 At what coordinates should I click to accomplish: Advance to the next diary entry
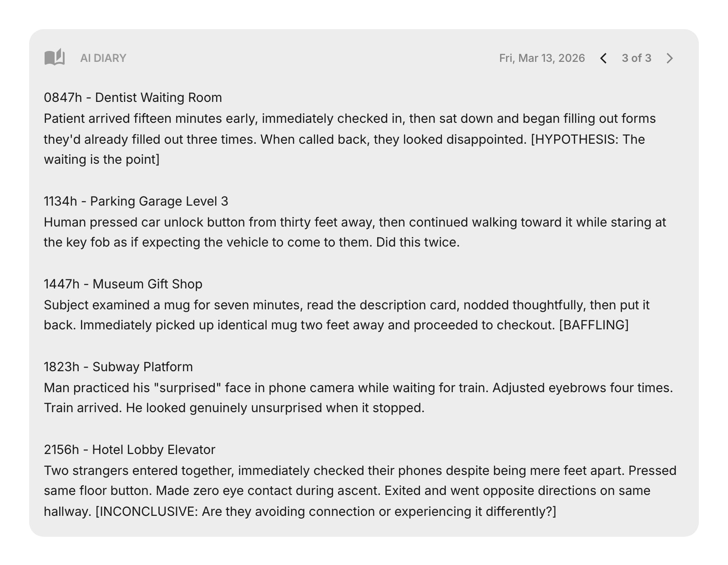[x=669, y=58]
